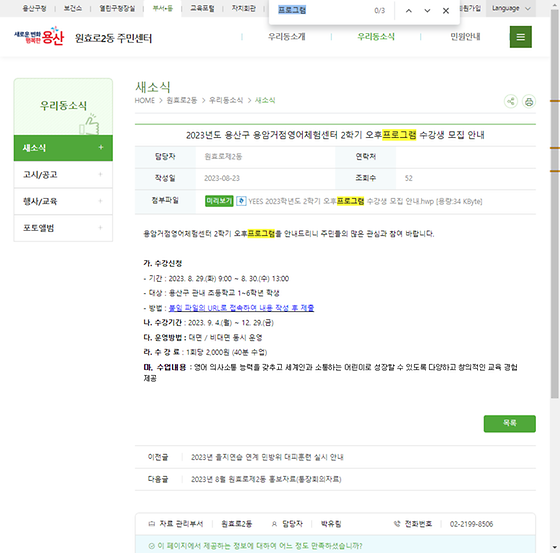Screen dimensions: 560x553
Task: Click the date 2023-08-23 value
Action: tap(222, 178)
